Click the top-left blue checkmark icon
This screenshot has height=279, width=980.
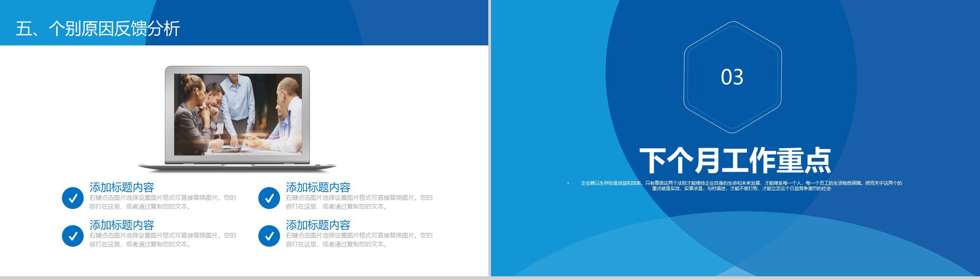(x=72, y=198)
